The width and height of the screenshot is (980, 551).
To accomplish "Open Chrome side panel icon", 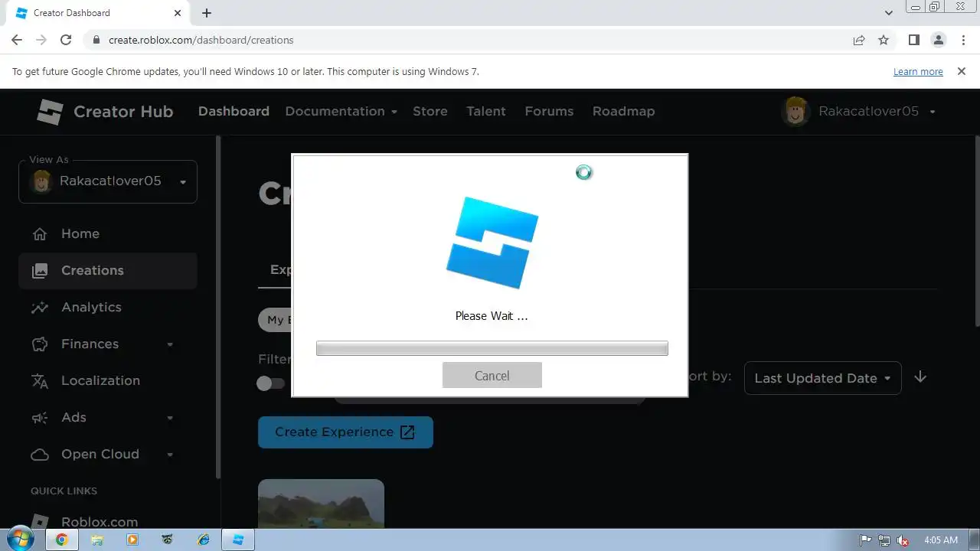I will 913,40.
